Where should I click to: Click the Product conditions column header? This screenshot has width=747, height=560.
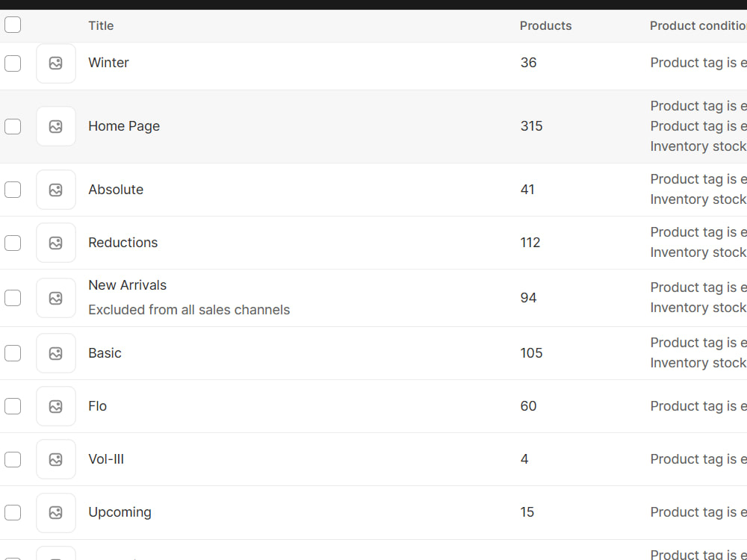click(x=698, y=25)
